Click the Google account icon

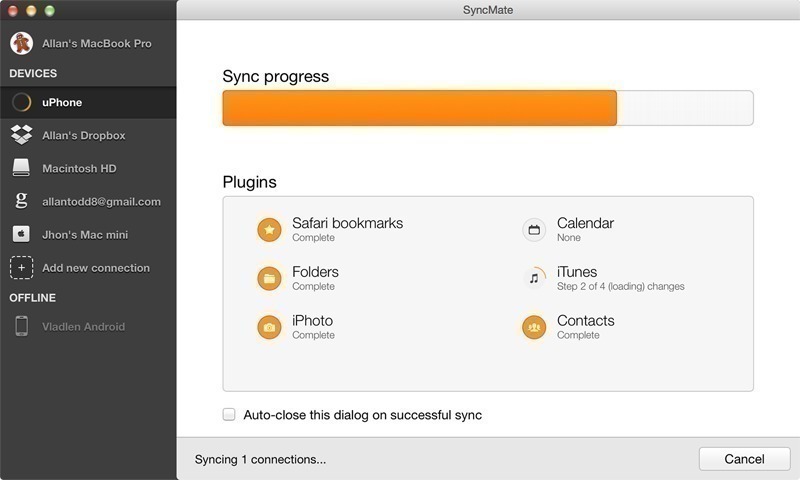tap(22, 201)
